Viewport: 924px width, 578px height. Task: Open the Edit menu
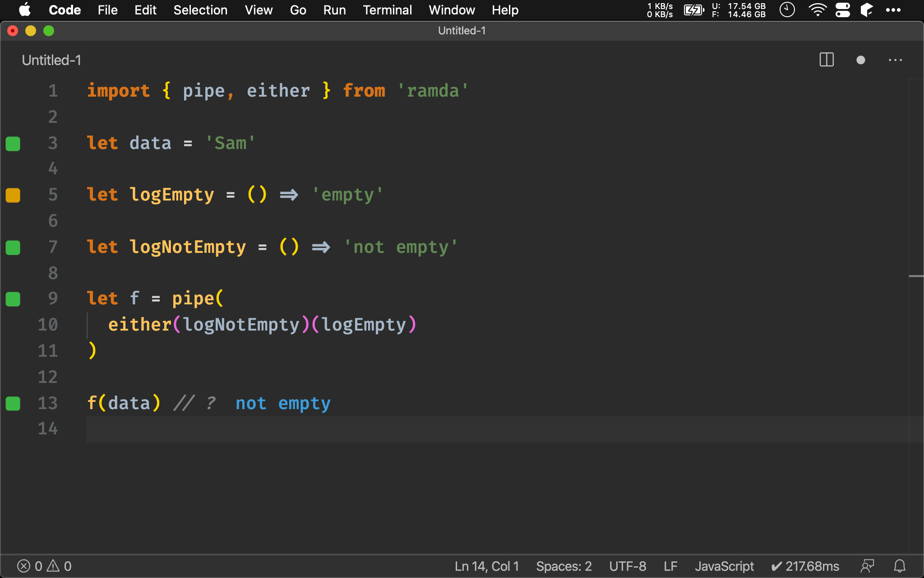click(x=145, y=10)
